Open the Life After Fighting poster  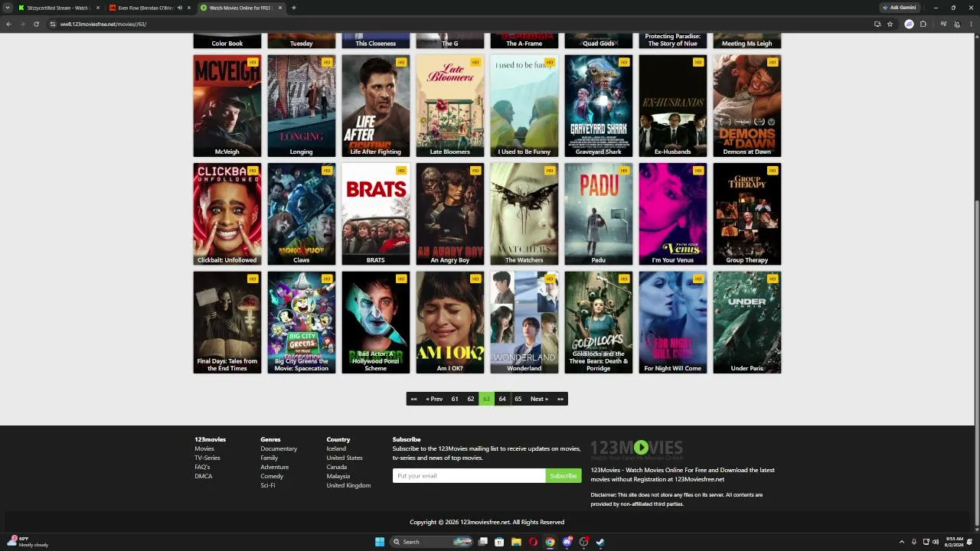point(376,106)
